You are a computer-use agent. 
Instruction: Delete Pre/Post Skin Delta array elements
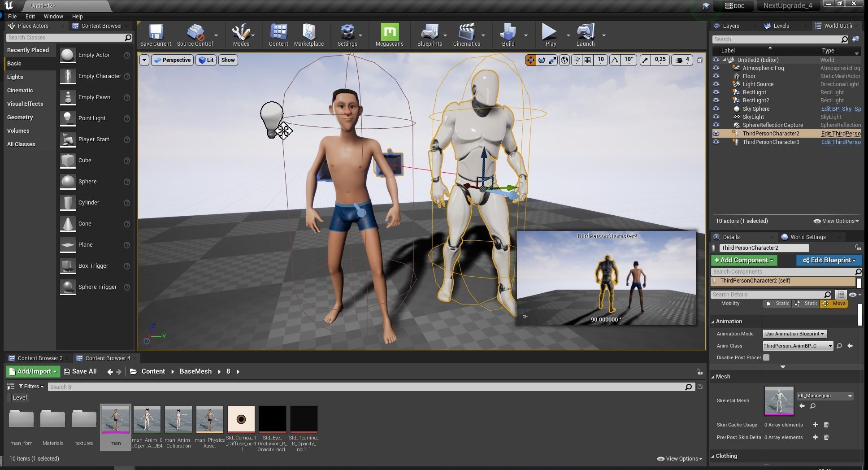[826, 437]
